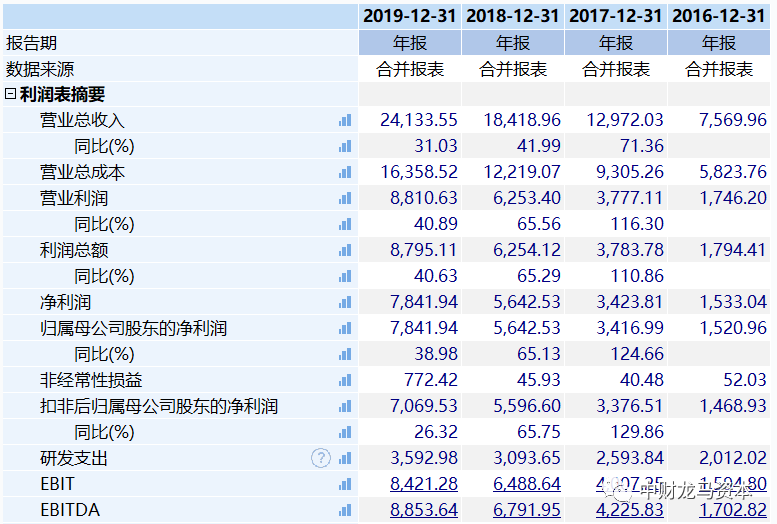This screenshot has height=524, width=777.
Task: Open chart icon for 同比(%) under 营业总收入
Action: pyautogui.click(x=345, y=146)
